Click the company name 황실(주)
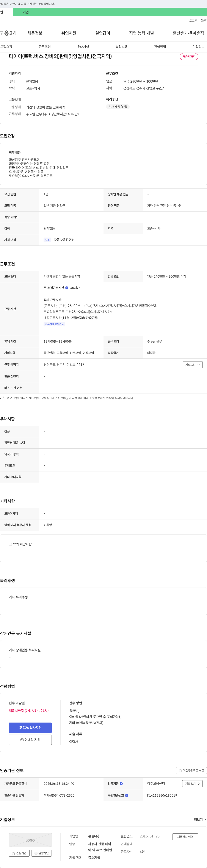 click(x=94, y=836)
